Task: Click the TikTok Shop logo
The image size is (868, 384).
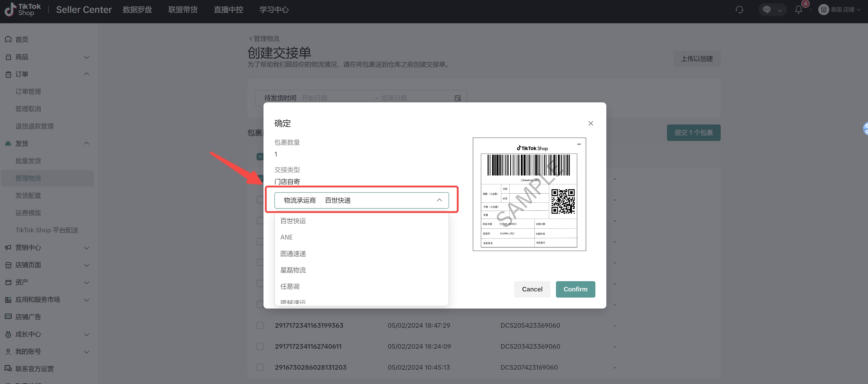Action: [x=22, y=9]
